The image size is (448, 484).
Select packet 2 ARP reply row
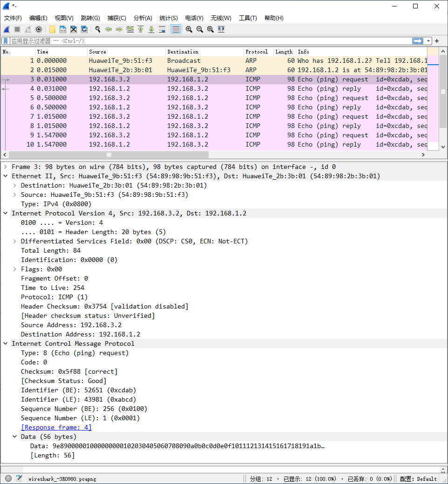pyautogui.click(x=214, y=70)
